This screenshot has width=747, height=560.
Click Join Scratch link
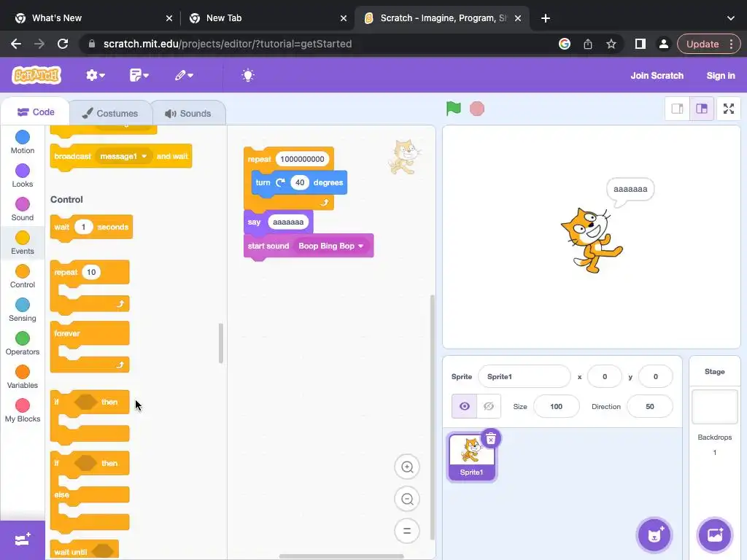pyautogui.click(x=657, y=75)
